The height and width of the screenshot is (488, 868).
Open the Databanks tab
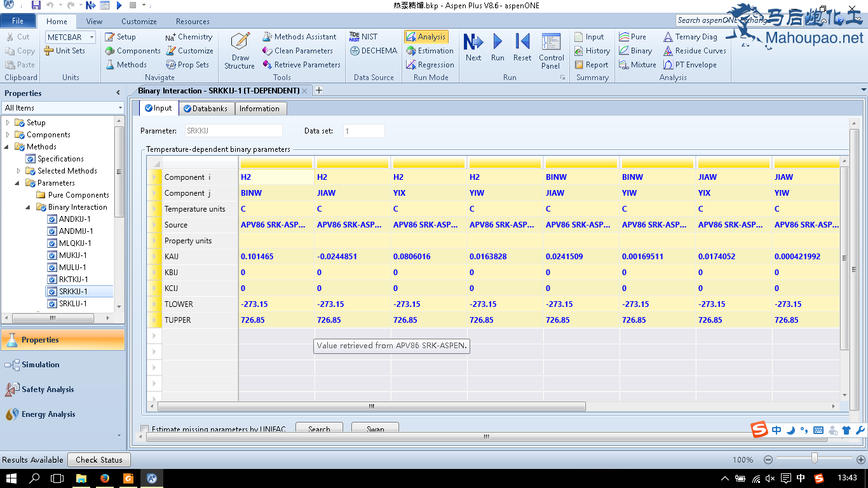[207, 109]
